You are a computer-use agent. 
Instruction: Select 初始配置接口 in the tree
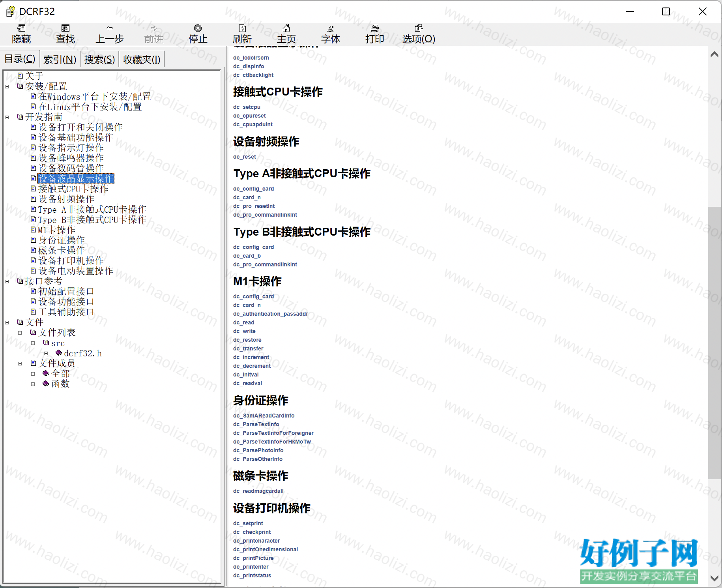point(66,291)
